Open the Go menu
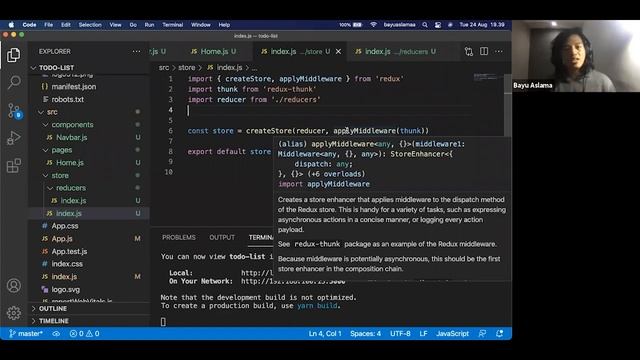The width and height of the screenshot is (640, 360). click(133, 24)
